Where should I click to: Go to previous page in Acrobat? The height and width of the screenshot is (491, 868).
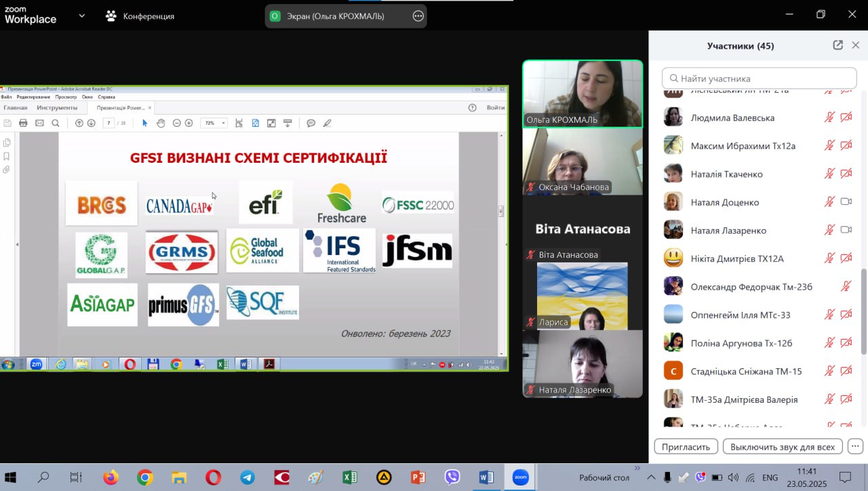79,123
